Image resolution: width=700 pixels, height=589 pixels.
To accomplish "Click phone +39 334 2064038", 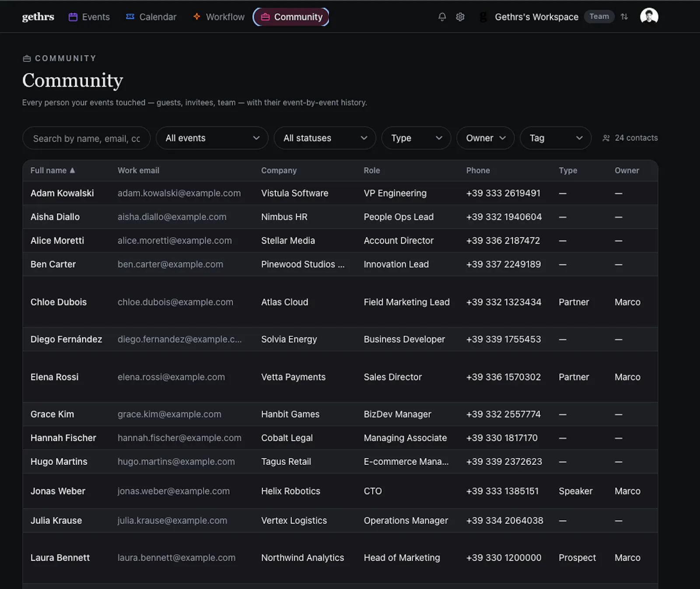I will [x=504, y=520].
